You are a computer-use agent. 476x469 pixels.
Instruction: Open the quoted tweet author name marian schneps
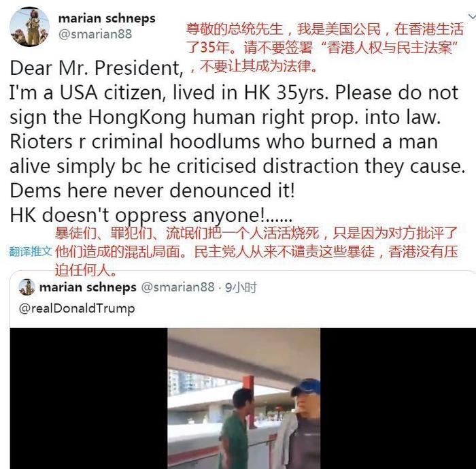(88, 287)
